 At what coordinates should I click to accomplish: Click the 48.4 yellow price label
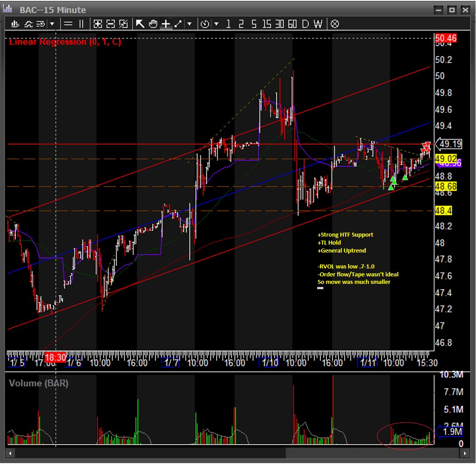443,210
